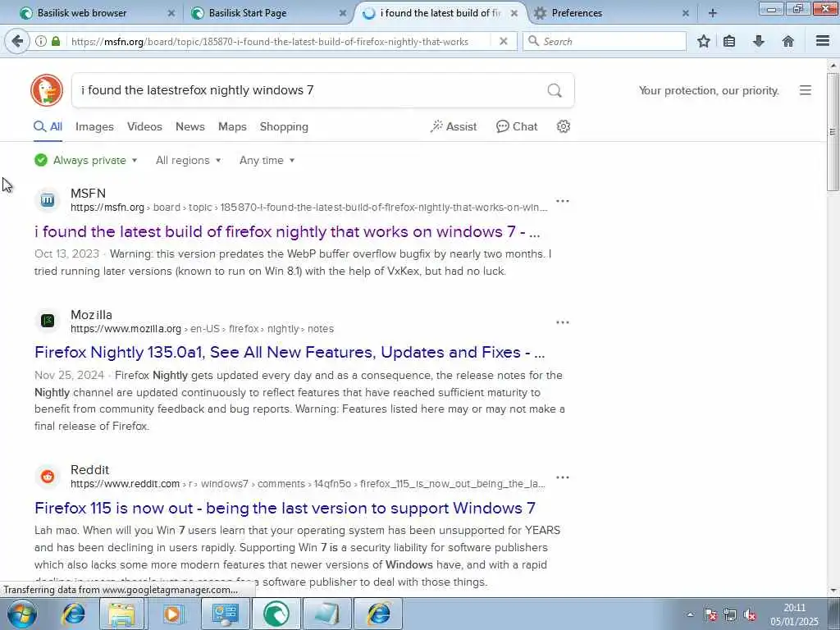This screenshot has height=630, width=840.
Task: Open DuckDuckGo side menu icon
Action: tap(806, 90)
